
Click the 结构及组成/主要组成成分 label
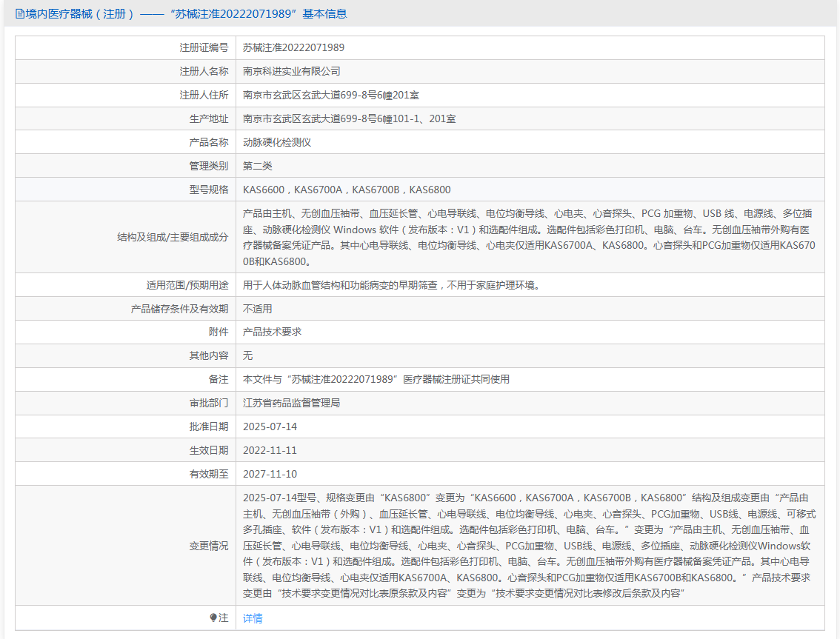[x=173, y=237]
